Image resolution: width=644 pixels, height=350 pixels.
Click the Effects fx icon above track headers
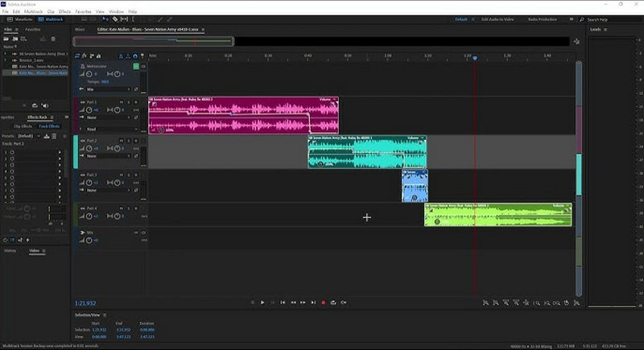coord(85,56)
